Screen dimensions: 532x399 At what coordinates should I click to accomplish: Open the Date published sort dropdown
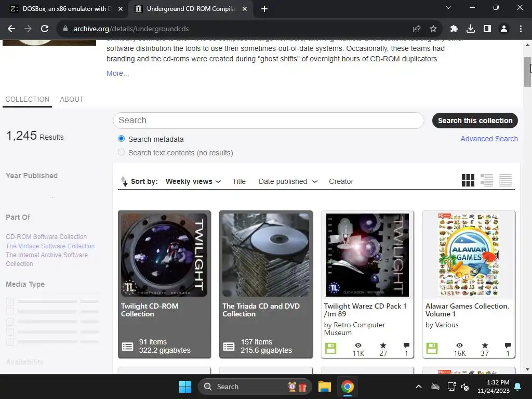pos(288,181)
